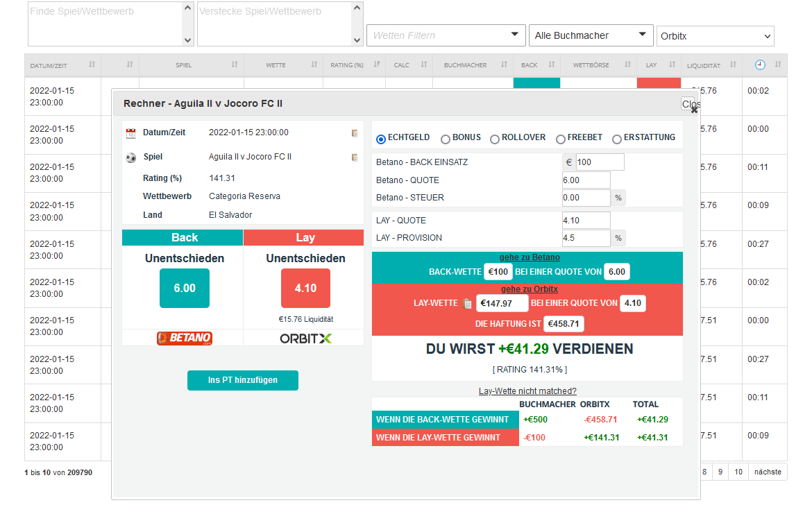Screen dimensions: 812x514
Task: Click Ins PT hinzufügen button
Action: pos(243,380)
